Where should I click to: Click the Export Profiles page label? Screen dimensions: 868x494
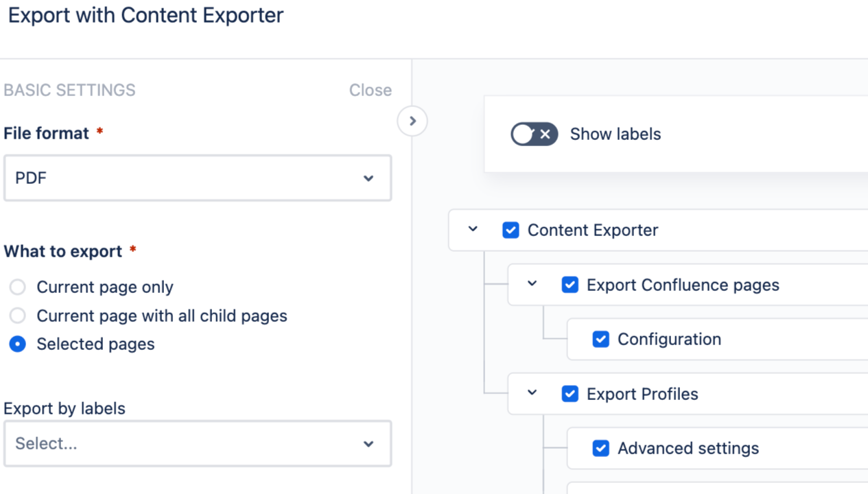tap(642, 395)
